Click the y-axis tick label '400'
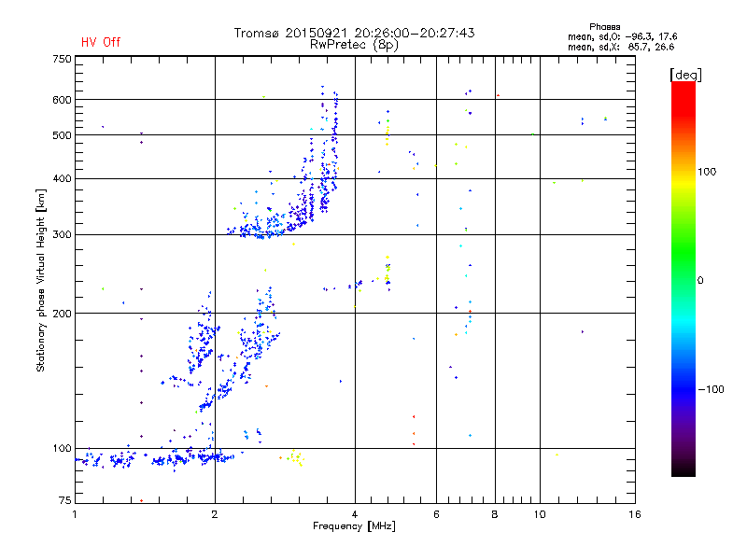Screen dimensions: 747x560 62,178
